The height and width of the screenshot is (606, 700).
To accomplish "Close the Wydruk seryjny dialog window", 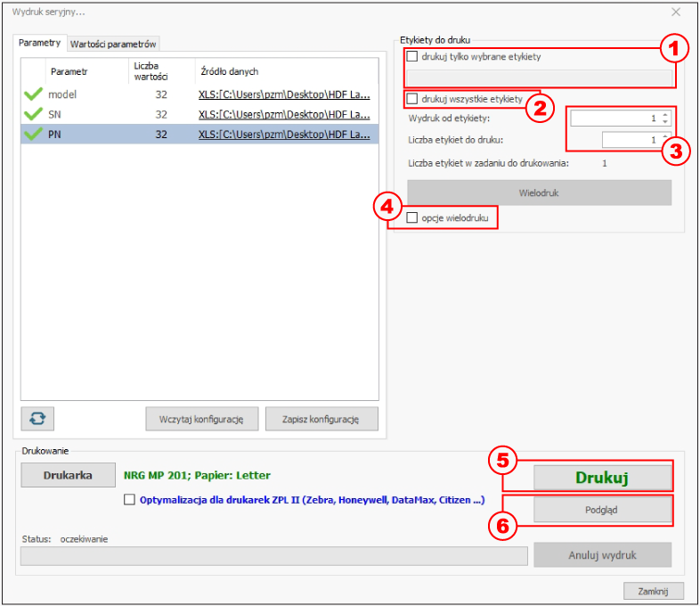I will pos(676,12).
